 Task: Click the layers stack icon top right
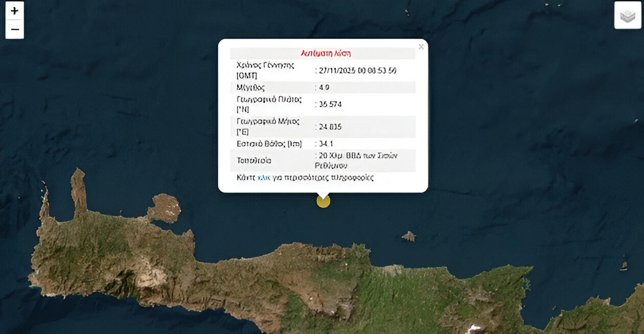coord(628,15)
